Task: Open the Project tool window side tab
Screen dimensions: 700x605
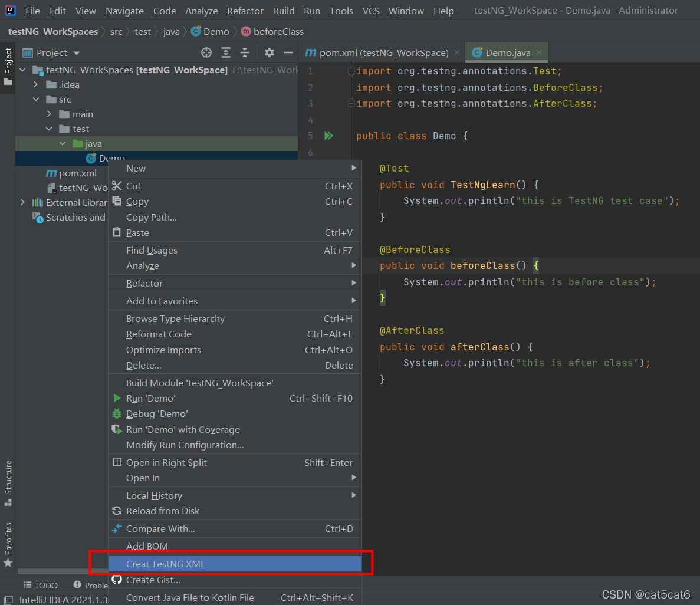Action: (x=8, y=67)
